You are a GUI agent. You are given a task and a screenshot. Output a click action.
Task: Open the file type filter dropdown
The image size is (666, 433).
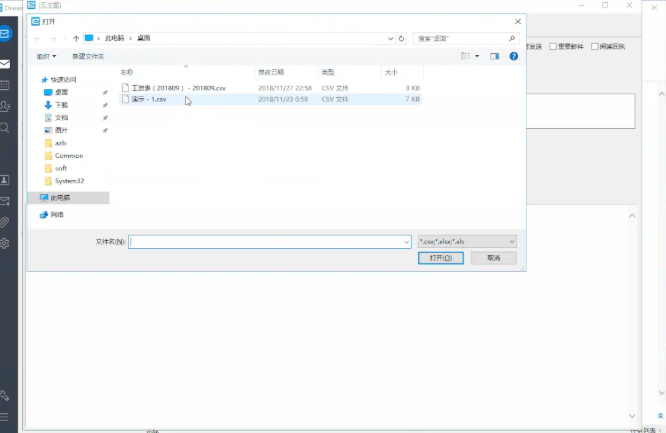(x=467, y=241)
